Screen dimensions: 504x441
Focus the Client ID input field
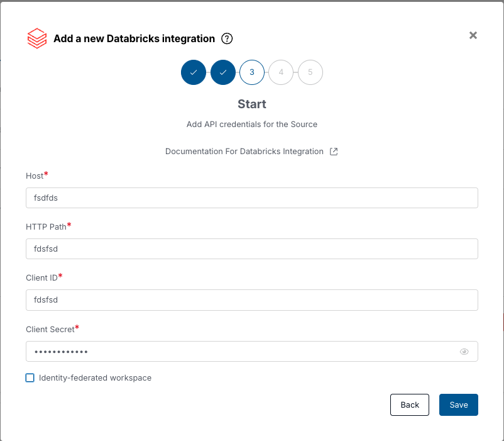252,300
